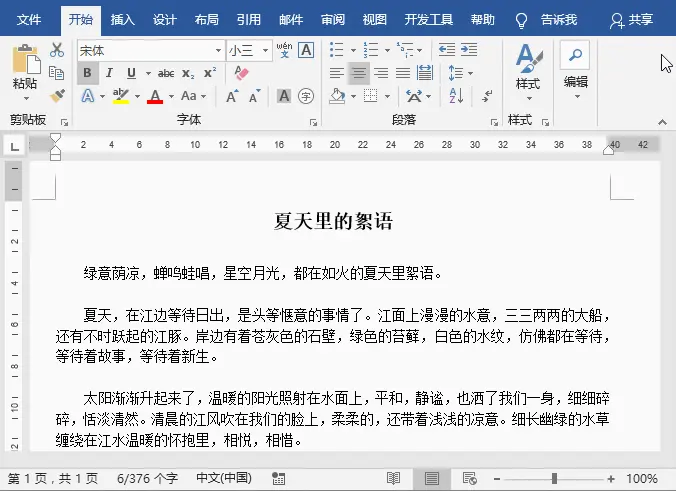Viewport: 676px width, 491px height.
Task: Center-align the paragraph text
Action: (358, 73)
